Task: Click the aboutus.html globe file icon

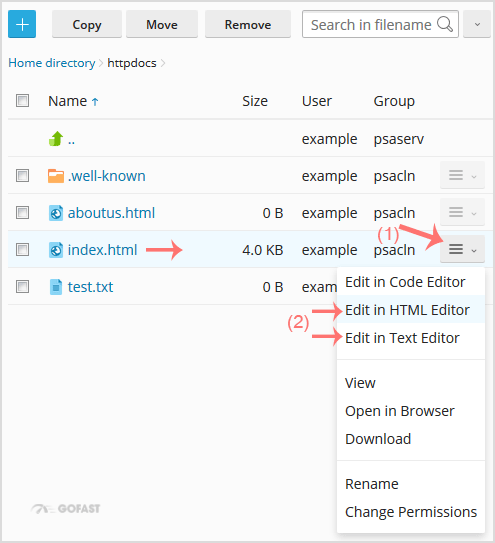Action: click(x=56, y=213)
